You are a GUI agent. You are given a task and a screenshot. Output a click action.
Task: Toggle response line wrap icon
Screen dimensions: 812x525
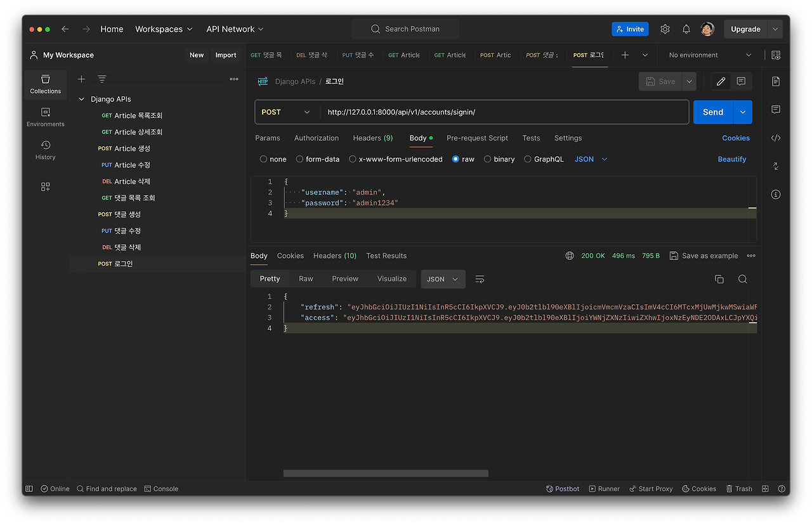click(x=480, y=279)
